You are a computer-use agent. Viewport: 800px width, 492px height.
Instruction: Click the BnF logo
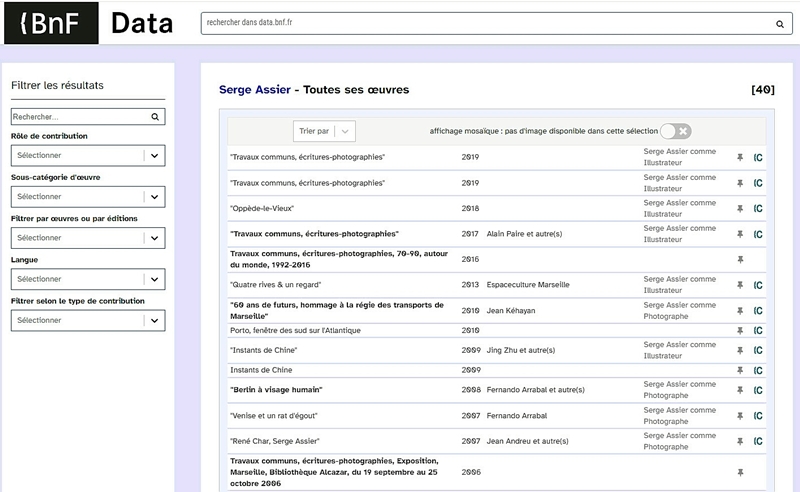tap(51, 23)
